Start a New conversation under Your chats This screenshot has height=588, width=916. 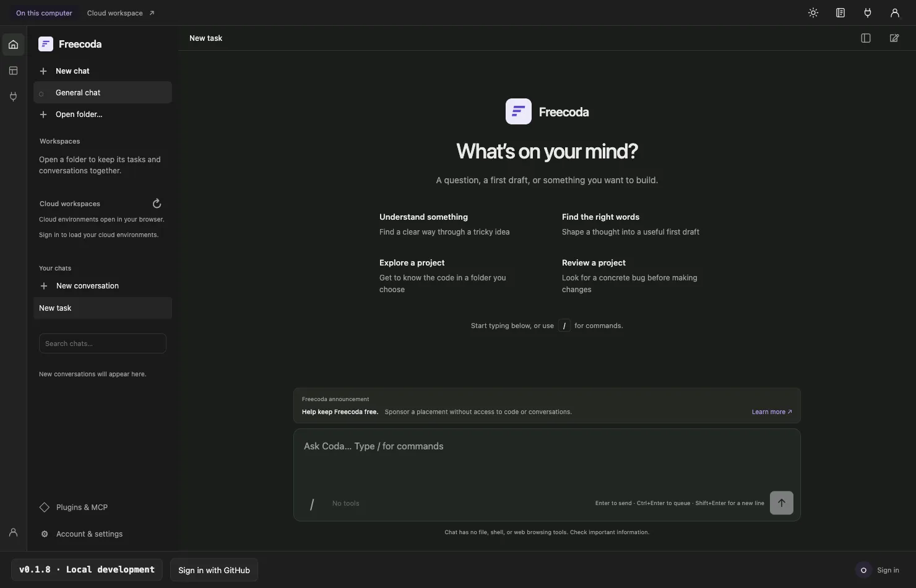point(103,286)
